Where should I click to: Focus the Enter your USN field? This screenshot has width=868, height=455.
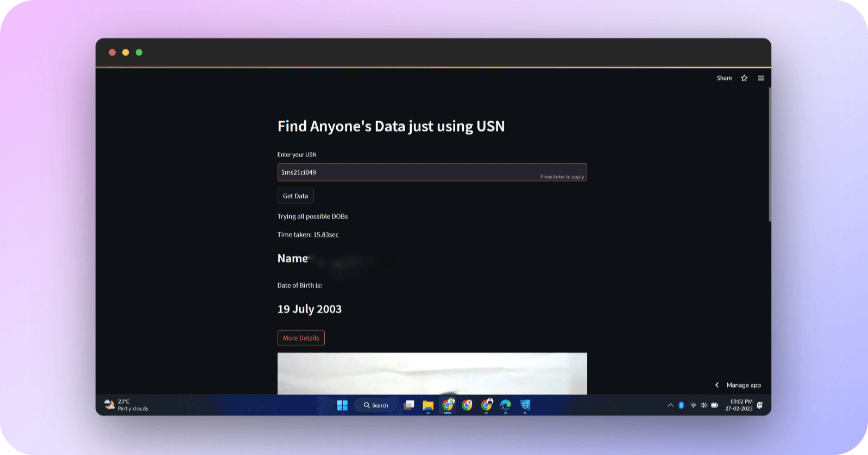point(407,172)
